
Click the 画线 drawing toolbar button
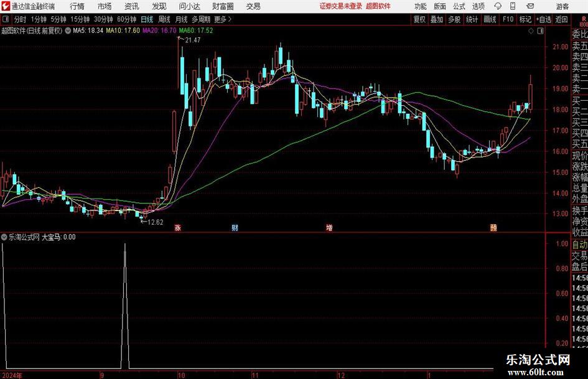point(490,19)
